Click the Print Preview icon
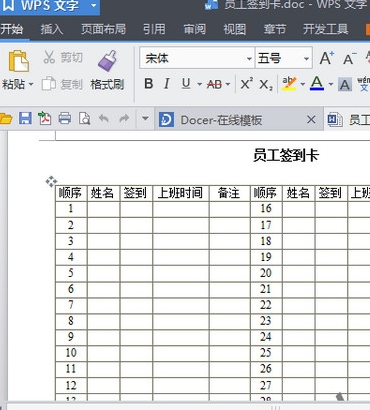Image resolution: width=370 pixels, height=410 pixels. pos(84,118)
